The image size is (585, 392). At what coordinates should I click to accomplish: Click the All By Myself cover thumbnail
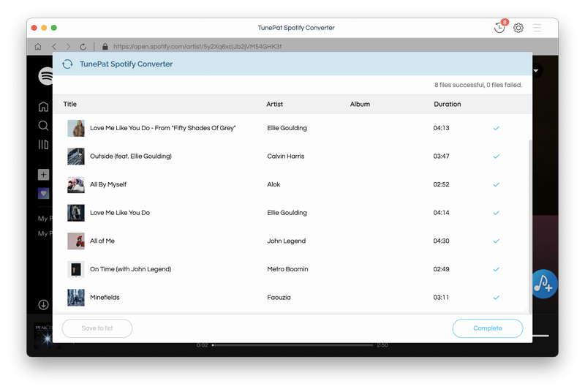(76, 184)
